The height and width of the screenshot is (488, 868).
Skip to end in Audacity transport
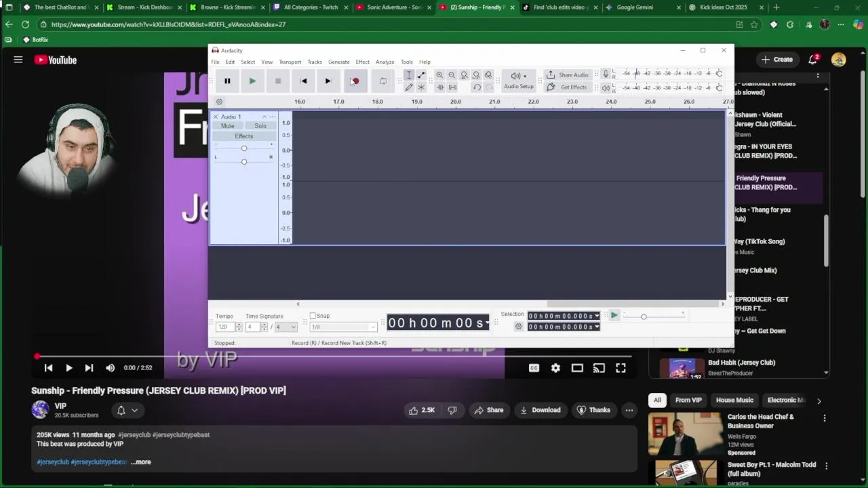tap(328, 81)
